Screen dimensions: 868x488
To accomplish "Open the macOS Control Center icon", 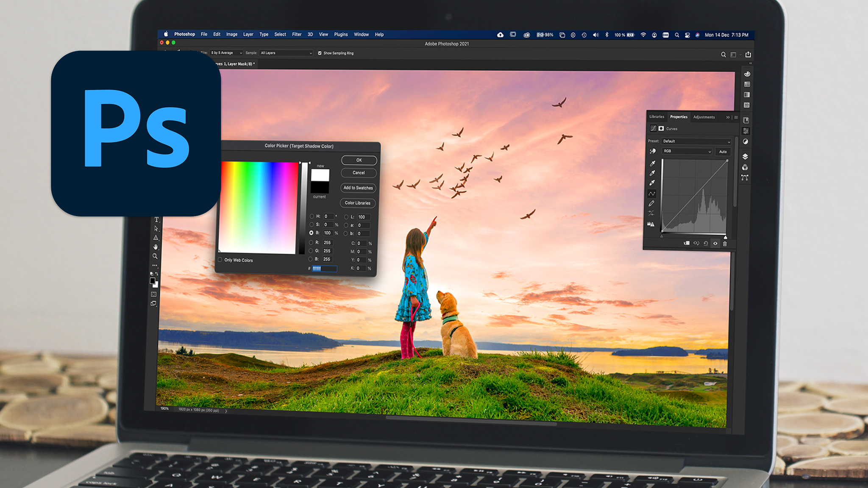I will (687, 35).
